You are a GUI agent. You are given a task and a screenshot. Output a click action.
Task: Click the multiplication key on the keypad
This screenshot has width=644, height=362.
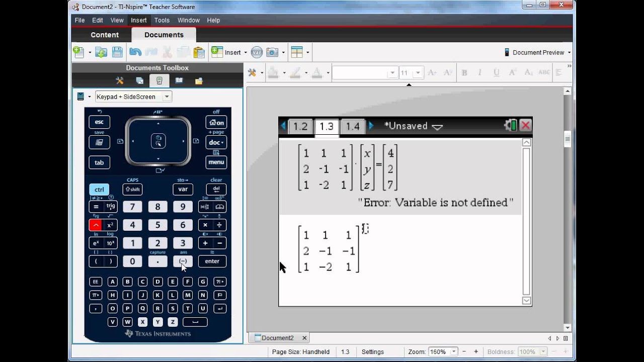[x=205, y=225]
